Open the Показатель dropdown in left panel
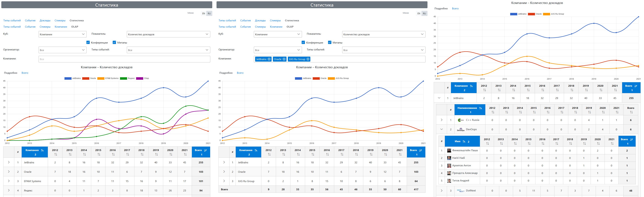 [x=169, y=34]
